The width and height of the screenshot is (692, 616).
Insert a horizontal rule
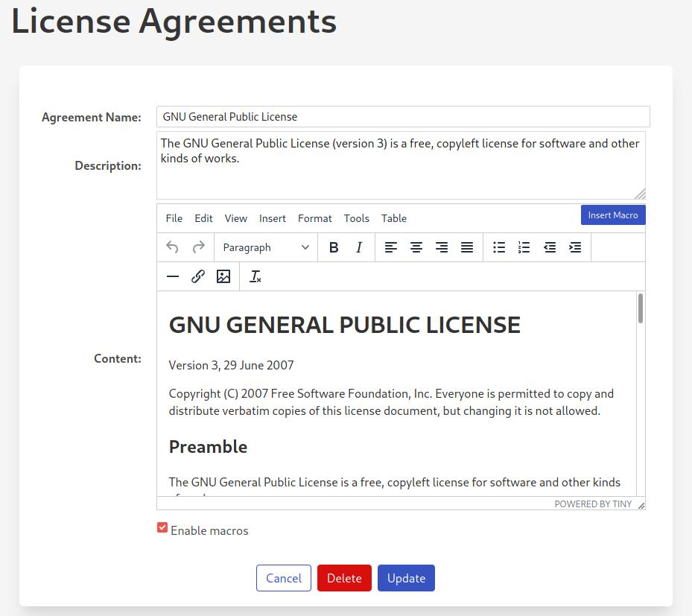coord(173,276)
